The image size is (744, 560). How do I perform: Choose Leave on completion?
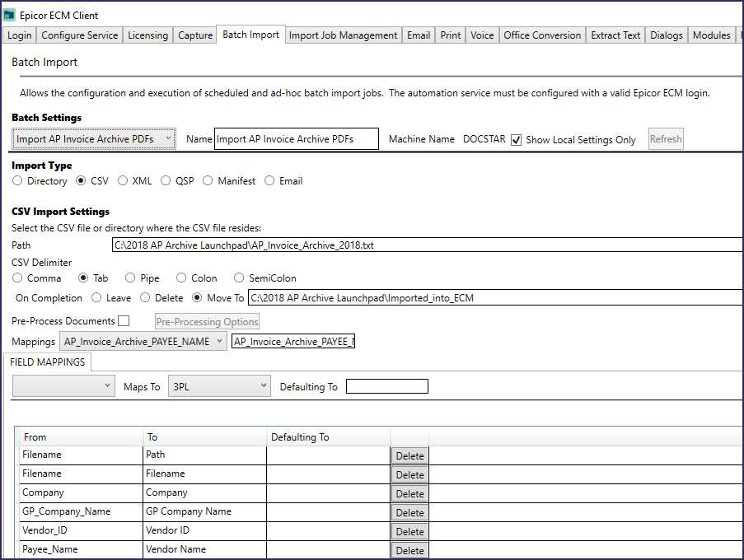coord(96,298)
